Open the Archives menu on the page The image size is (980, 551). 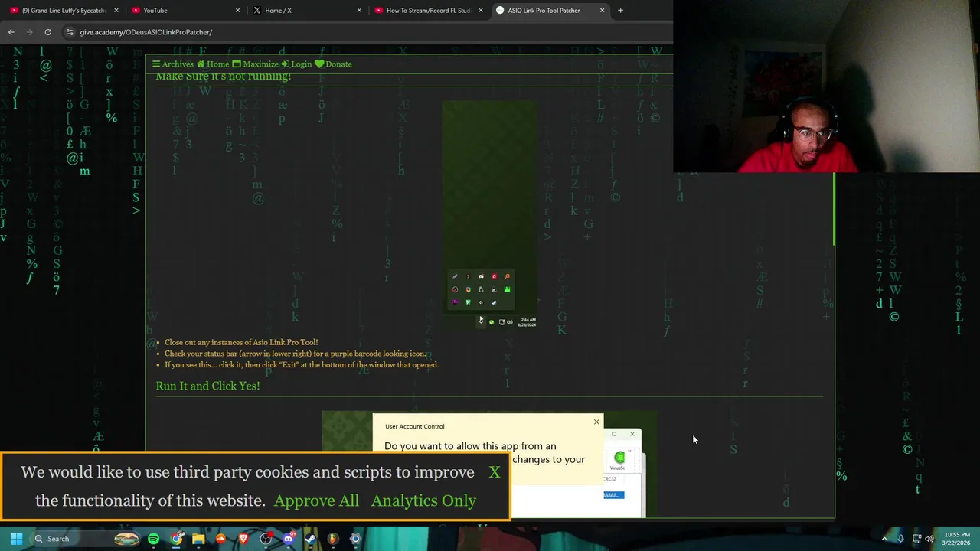173,64
